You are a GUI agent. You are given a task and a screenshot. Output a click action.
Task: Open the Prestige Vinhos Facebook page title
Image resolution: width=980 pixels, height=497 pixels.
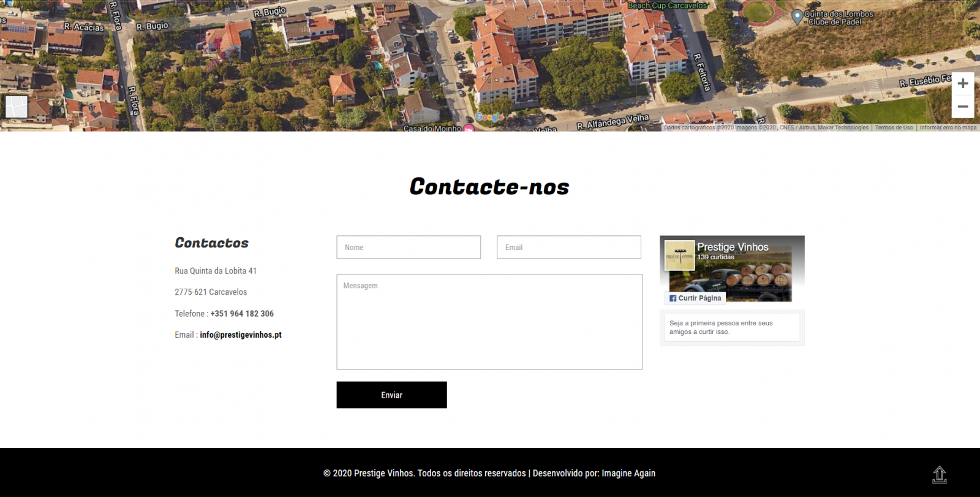point(733,247)
